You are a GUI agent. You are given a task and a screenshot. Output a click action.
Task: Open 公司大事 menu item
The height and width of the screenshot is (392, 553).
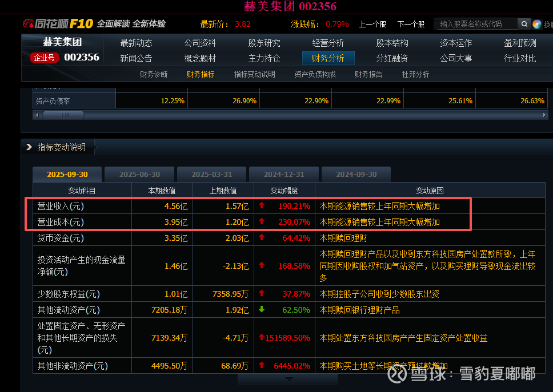coord(456,58)
